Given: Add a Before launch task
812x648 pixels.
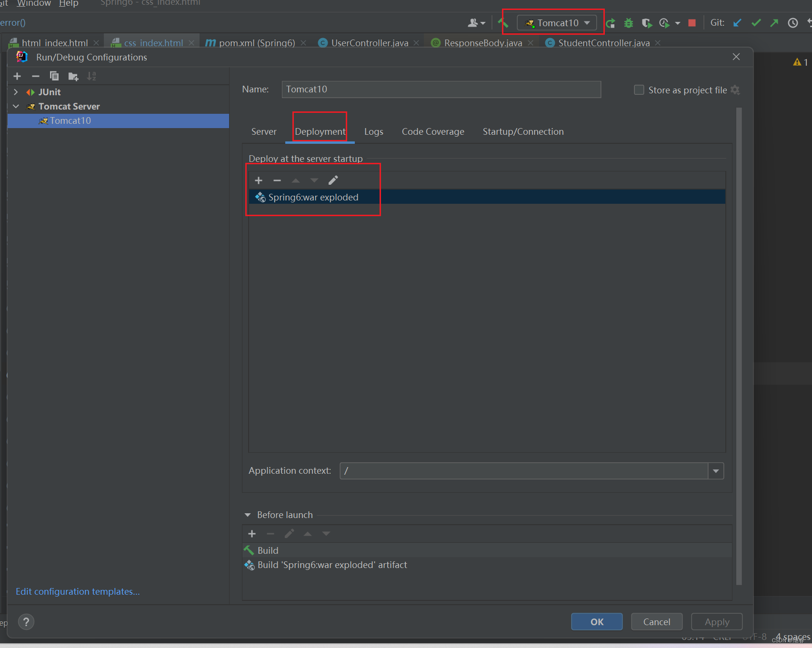Looking at the screenshot, I should pos(252,534).
